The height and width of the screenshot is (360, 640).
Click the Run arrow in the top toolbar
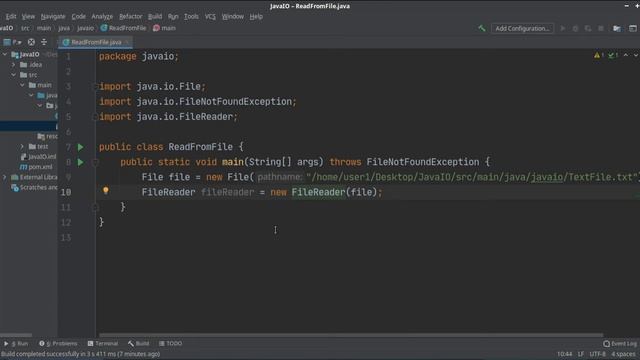(x=563, y=28)
